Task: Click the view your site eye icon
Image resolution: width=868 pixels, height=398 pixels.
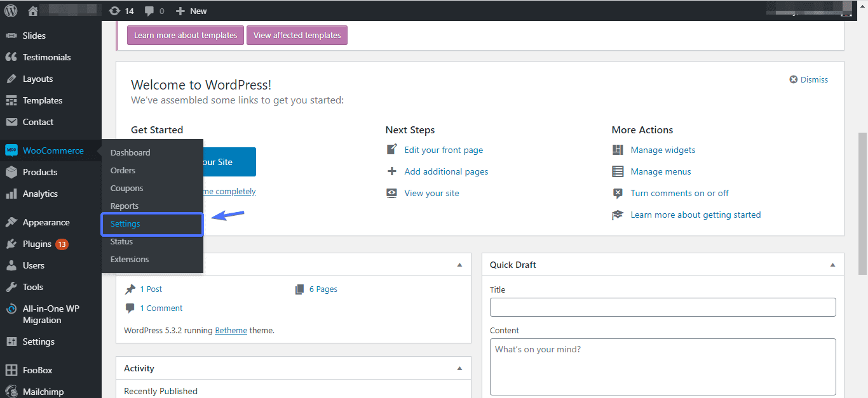Action: tap(392, 193)
